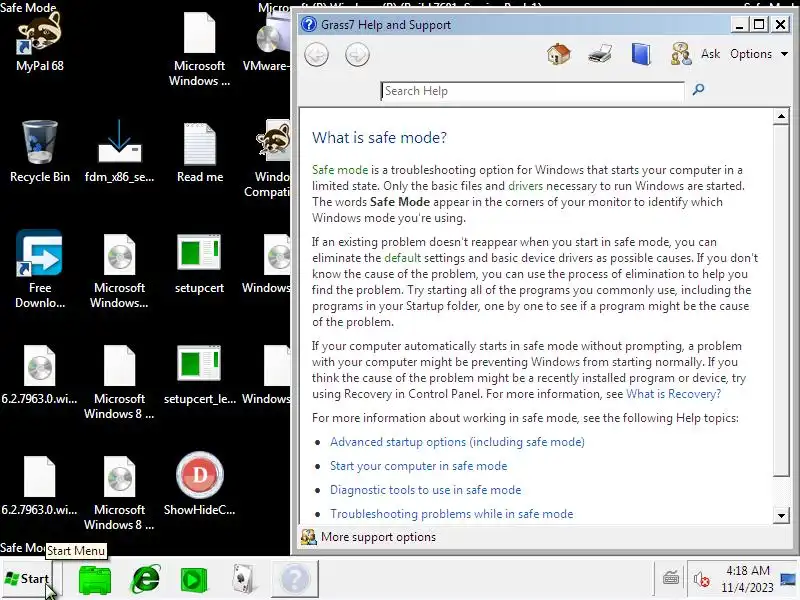Open the Options dropdown in Help

pyautogui.click(x=759, y=54)
